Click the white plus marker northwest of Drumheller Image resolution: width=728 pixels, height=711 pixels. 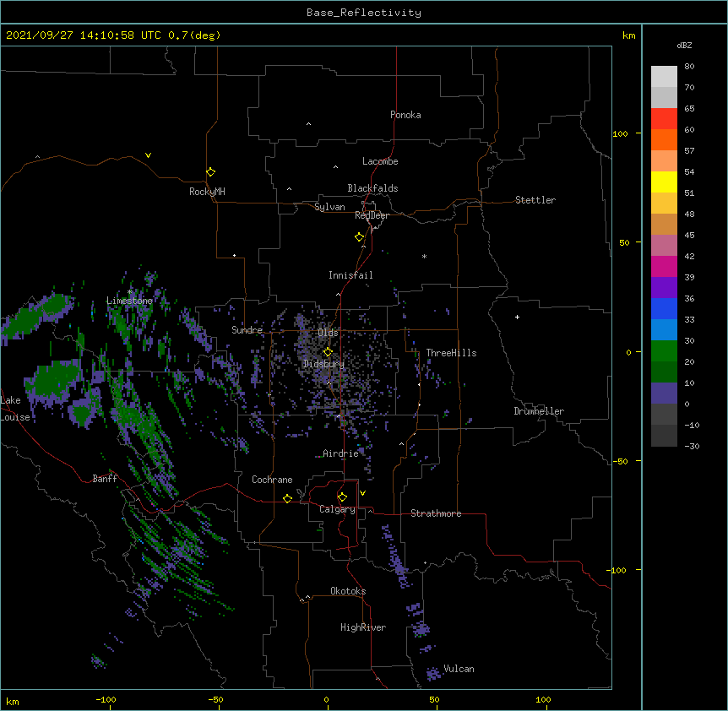pyautogui.click(x=517, y=317)
